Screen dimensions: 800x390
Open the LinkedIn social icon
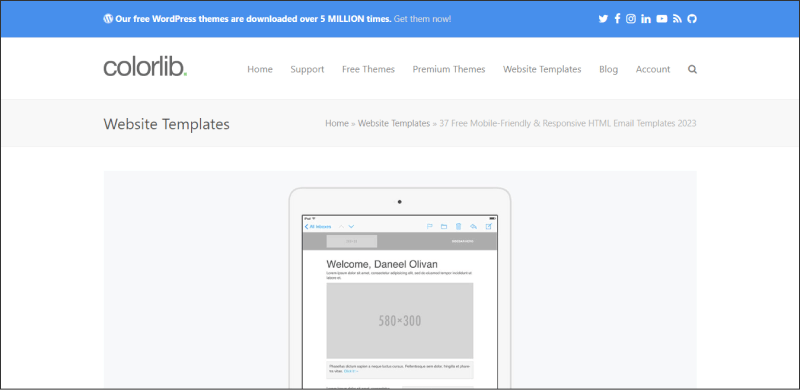point(646,19)
